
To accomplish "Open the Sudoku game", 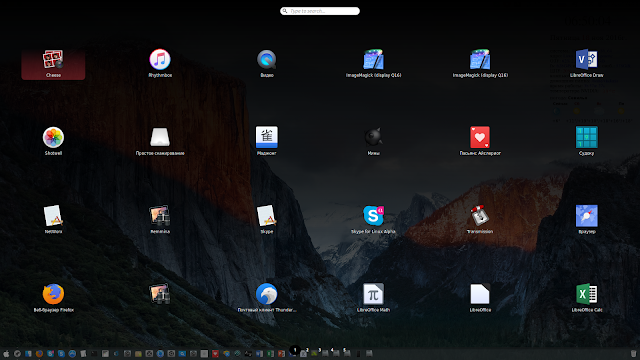I will click(587, 137).
